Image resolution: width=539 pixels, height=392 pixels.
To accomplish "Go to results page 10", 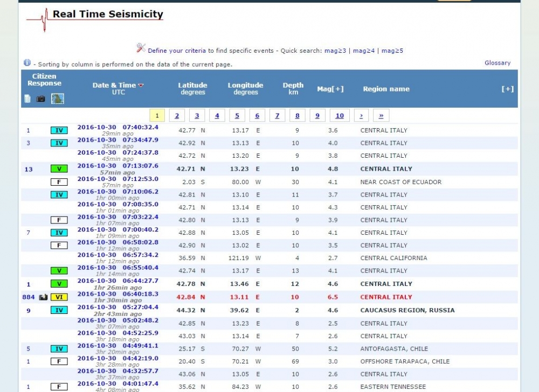I will pos(339,116).
